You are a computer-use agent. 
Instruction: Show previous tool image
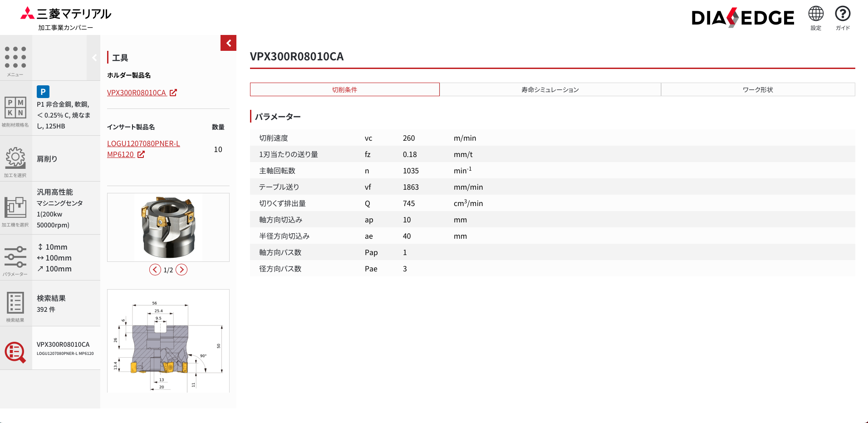click(155, 270)
